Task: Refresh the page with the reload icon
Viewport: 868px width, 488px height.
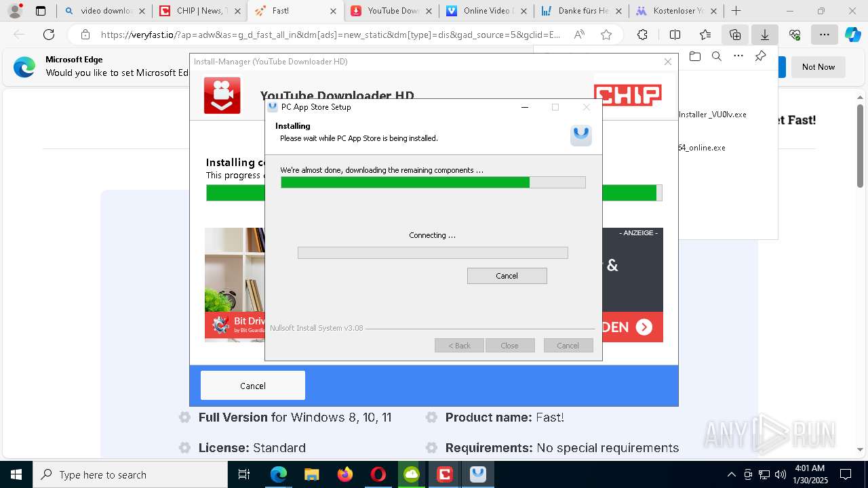Action: tap(49, 35)
